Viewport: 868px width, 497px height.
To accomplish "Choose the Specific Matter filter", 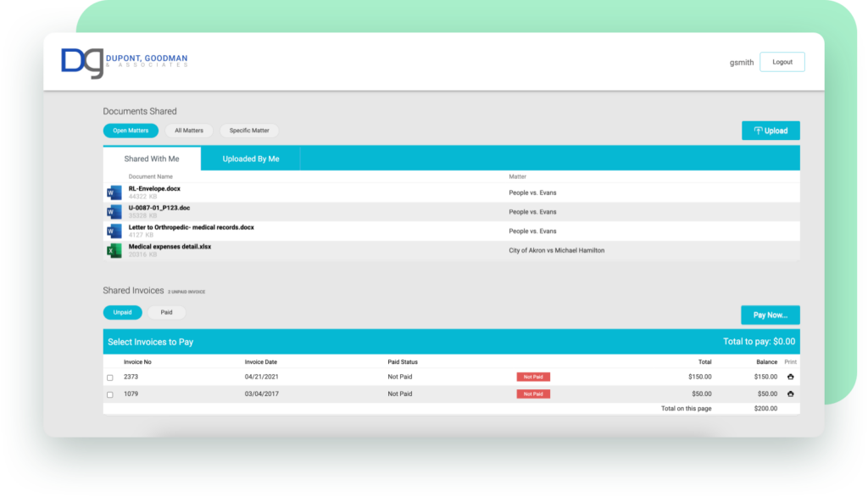I will click(x=249, y=131).
